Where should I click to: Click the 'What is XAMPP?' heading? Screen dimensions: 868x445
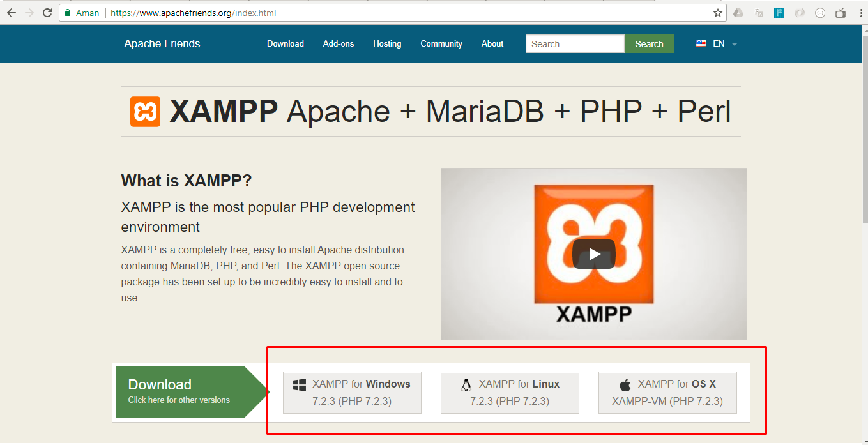coord(187,181)
